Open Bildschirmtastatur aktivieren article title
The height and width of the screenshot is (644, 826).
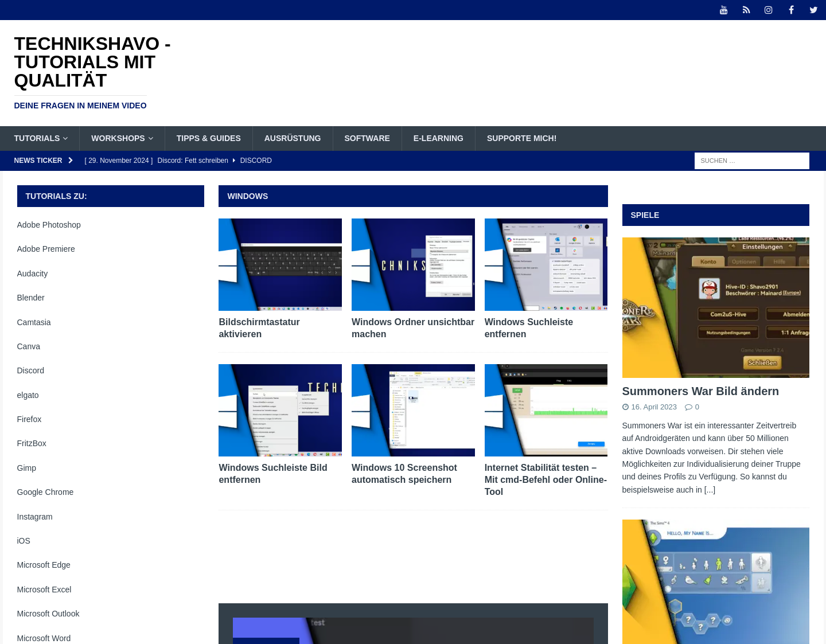259,328
